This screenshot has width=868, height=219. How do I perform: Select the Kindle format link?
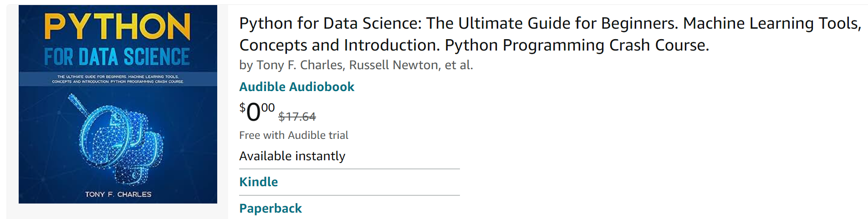tap(258, 182)
